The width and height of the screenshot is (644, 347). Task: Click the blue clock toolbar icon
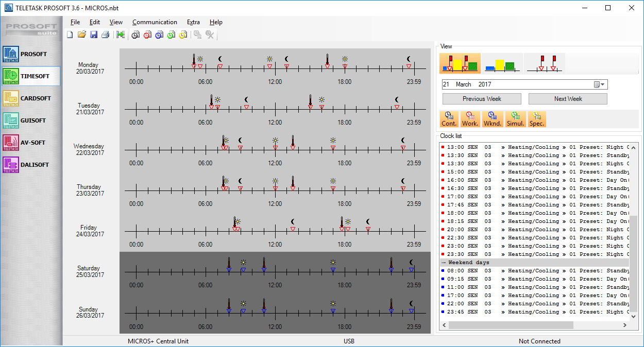[159, 34]
